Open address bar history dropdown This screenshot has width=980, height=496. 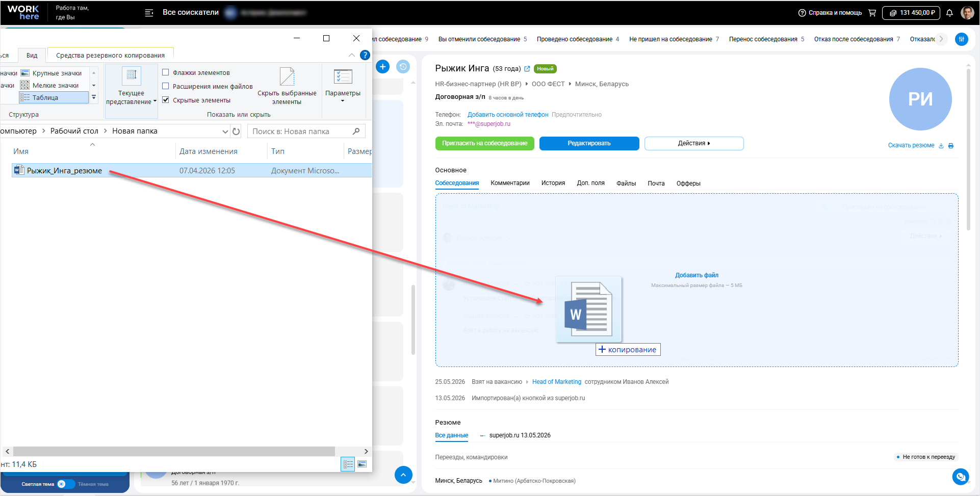click(x=225, y=132)
